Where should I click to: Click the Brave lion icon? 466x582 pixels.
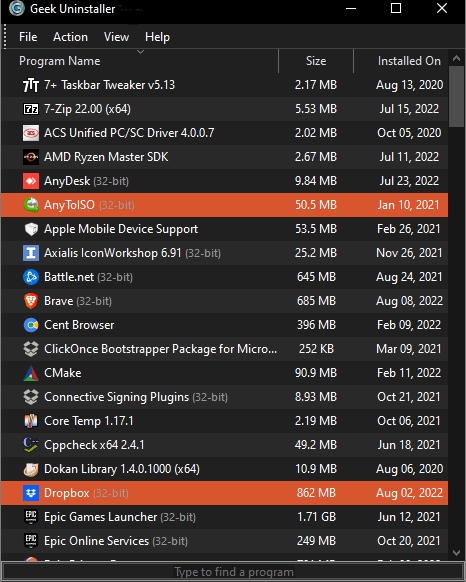tap(31, 301)
